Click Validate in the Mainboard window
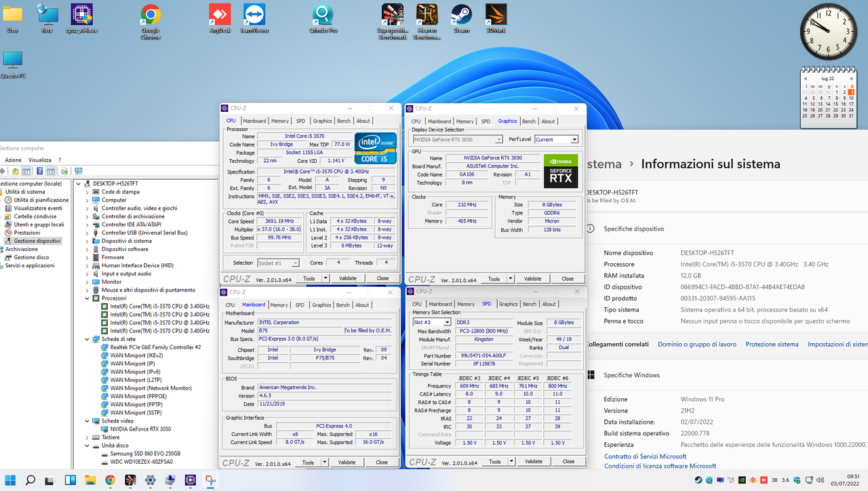 pyautogui.click(x=347, y=463)
